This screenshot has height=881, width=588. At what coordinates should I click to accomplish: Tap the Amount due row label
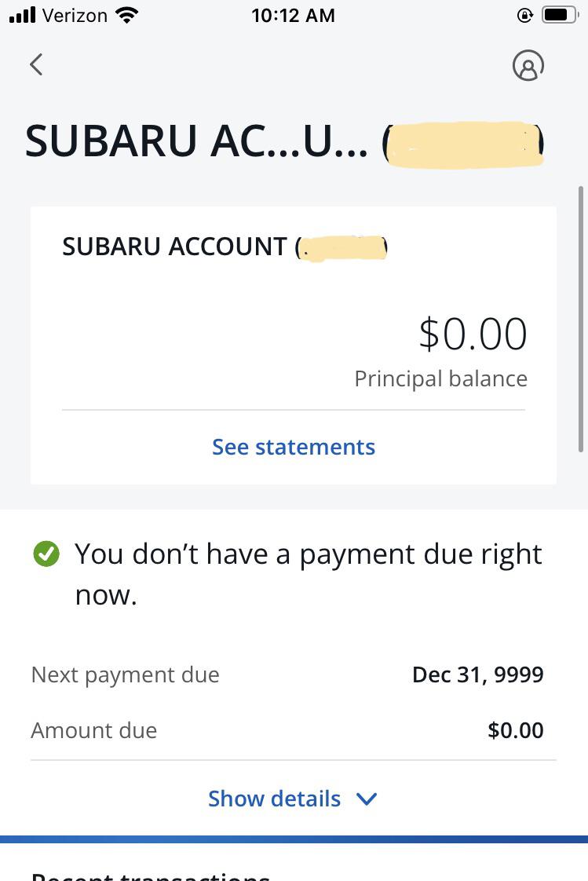pos(93,730)
